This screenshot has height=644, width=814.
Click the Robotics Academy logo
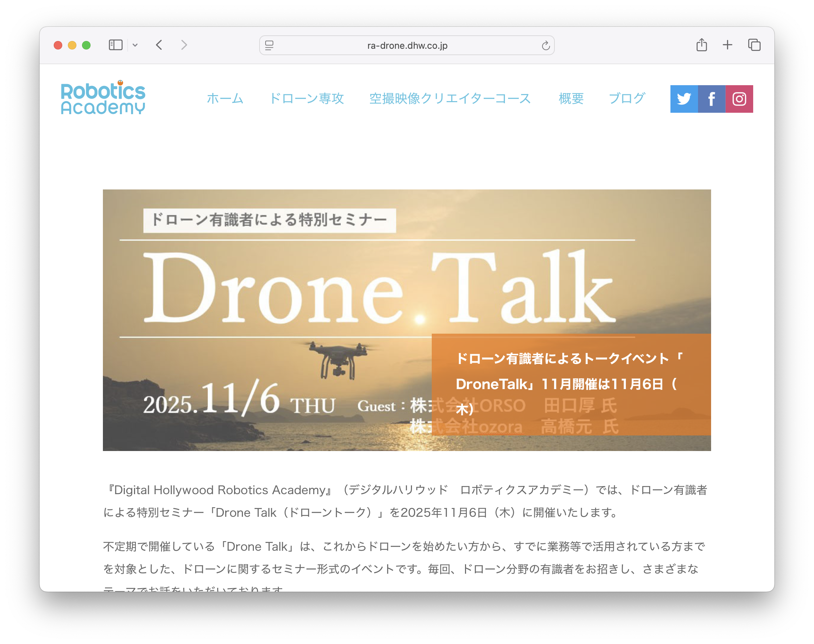coord(103,97)
